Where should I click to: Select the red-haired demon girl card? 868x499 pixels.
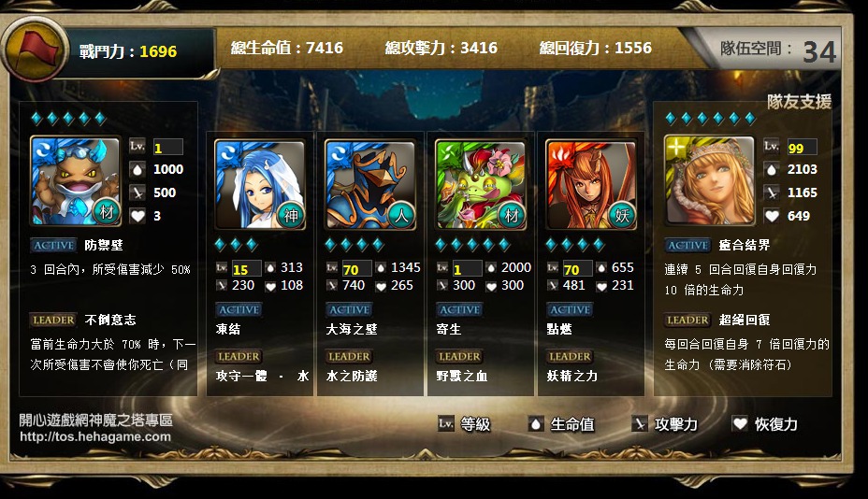(x=590, y=185)
